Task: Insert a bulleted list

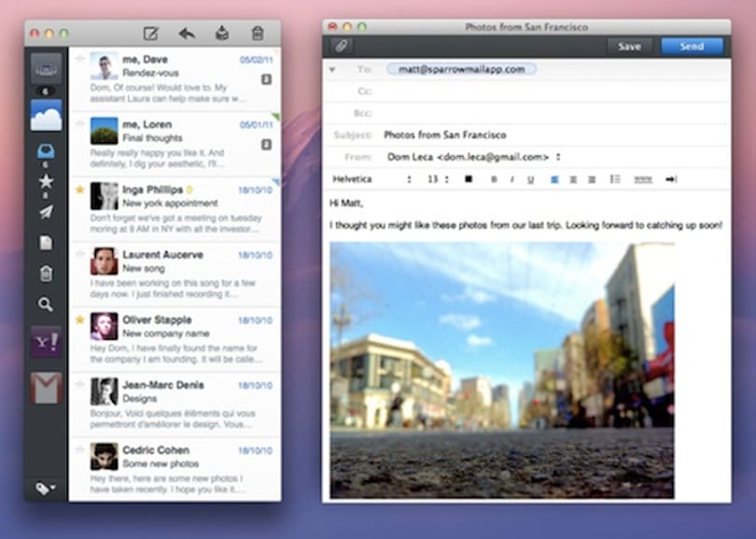Action: pyautogui.click(x=615, y=179)
